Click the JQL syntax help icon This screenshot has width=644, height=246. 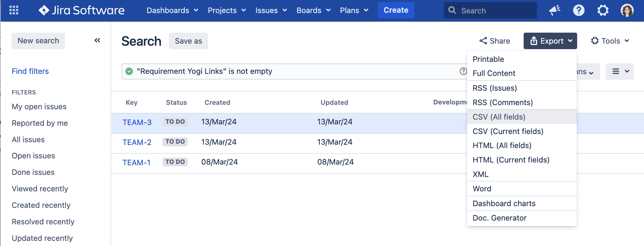(463, 71)
